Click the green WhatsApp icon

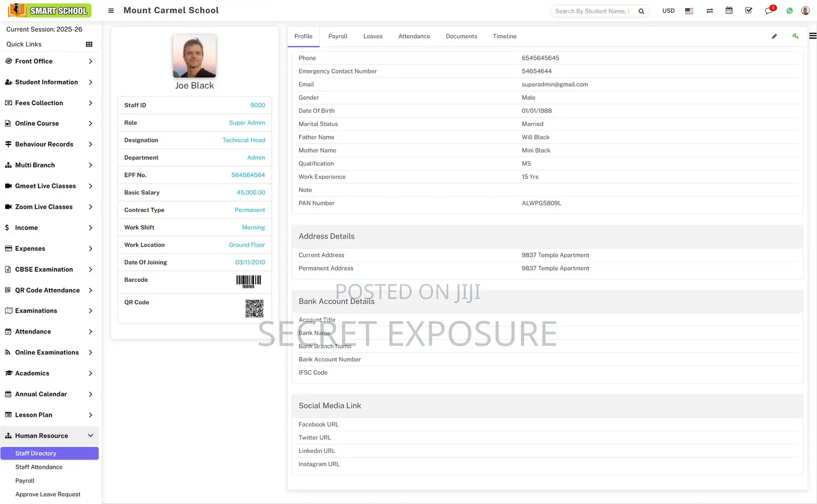[789, 11]
